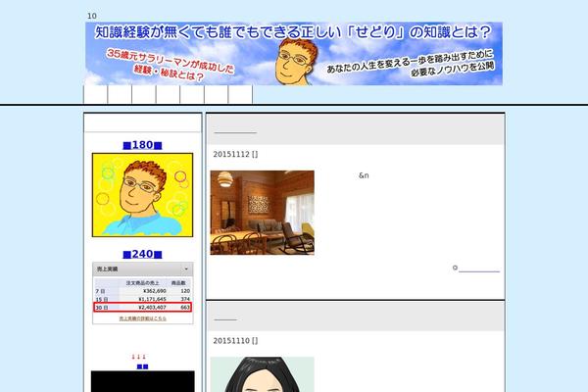The image size is (588, 392).
Task: Open the 売上実績の詳細はこちら link
Action: pos(142,318)
